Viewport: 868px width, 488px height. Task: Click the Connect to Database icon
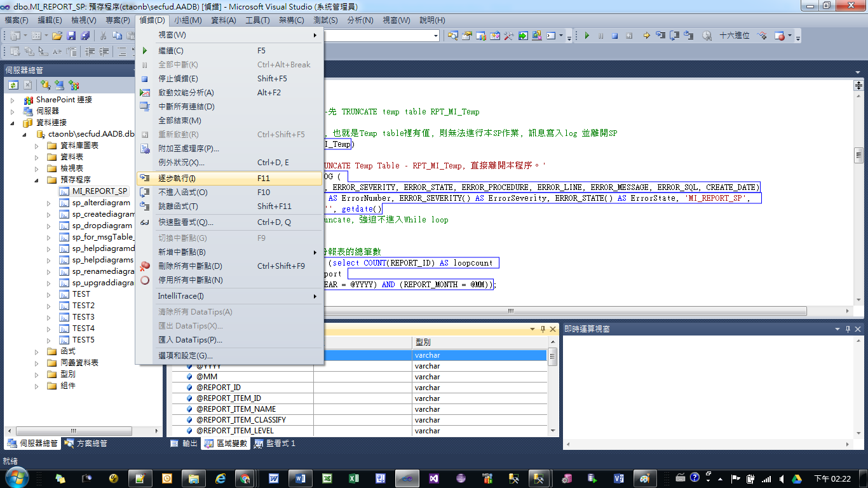pos(44,85)
